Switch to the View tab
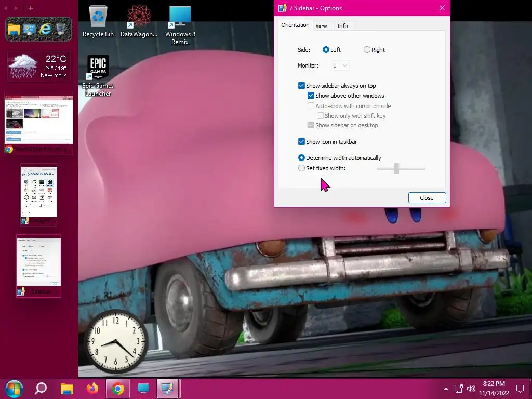 point(321,26)
